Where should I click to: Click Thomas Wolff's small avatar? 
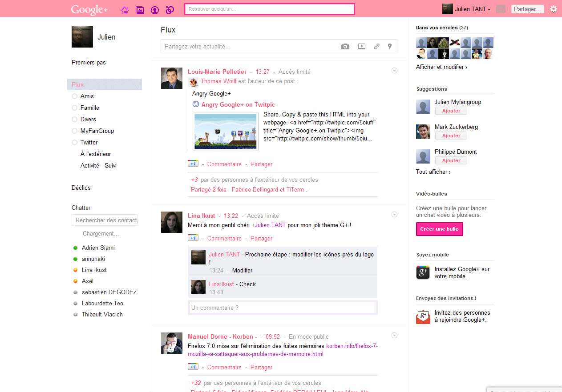pos(194,81)
